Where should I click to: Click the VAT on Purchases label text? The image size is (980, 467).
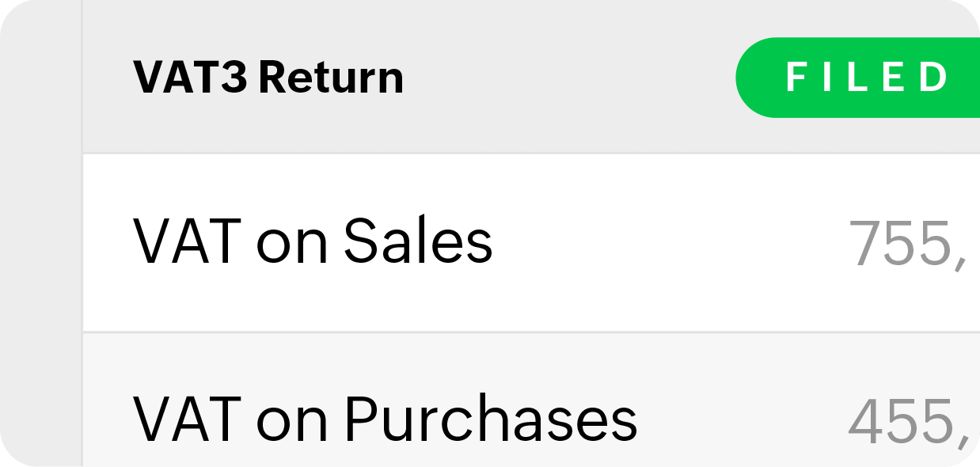coord(386,418)
